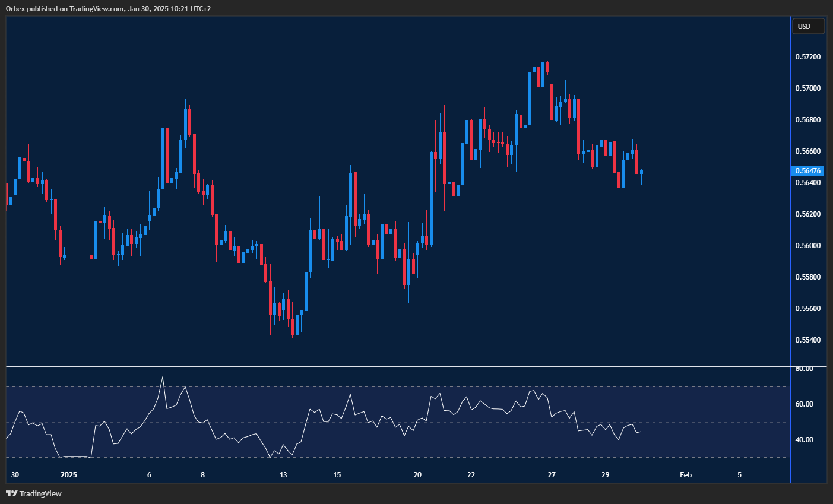Click the RSI line's highest peak above 70
This screenshot has height=504, width=833.
163,378
